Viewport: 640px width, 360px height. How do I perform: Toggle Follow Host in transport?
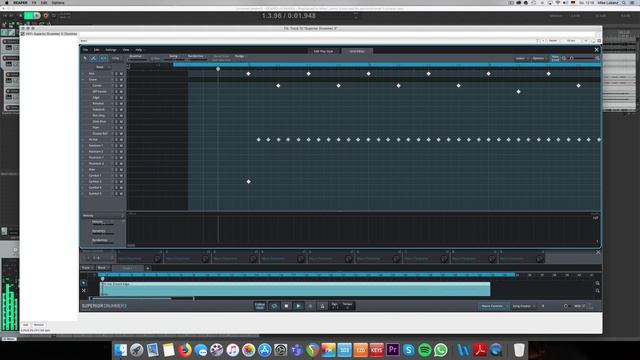pyautogui.click(x=260, y=306)
